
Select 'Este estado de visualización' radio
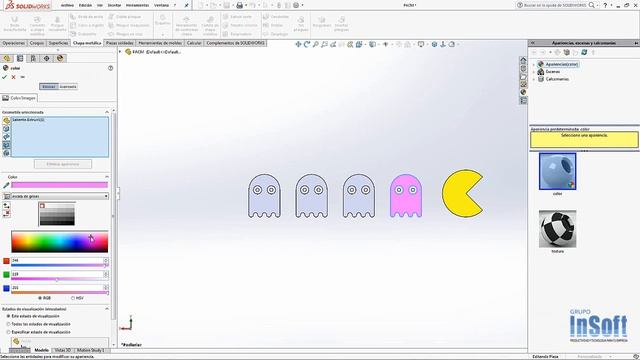pos(8,316)
